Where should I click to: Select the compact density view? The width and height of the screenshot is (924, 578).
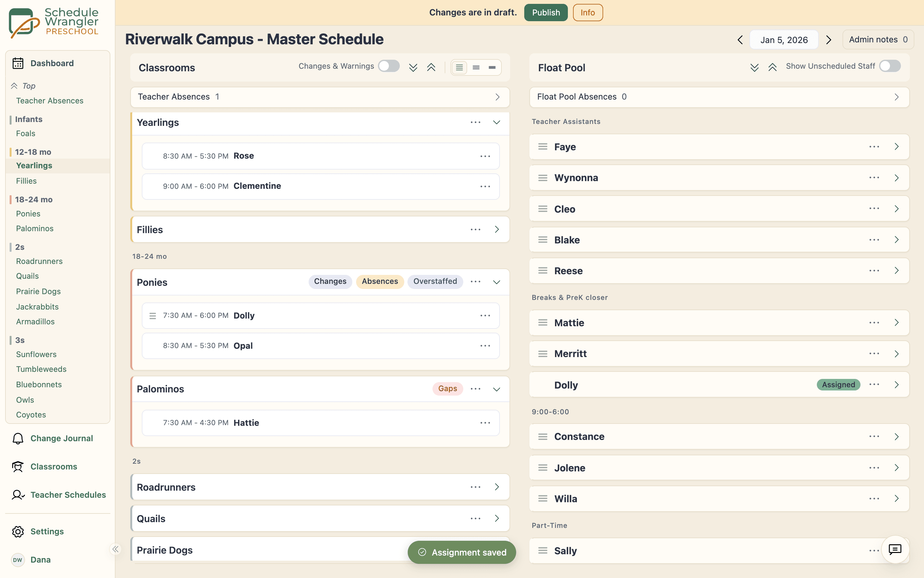[492, 68]
